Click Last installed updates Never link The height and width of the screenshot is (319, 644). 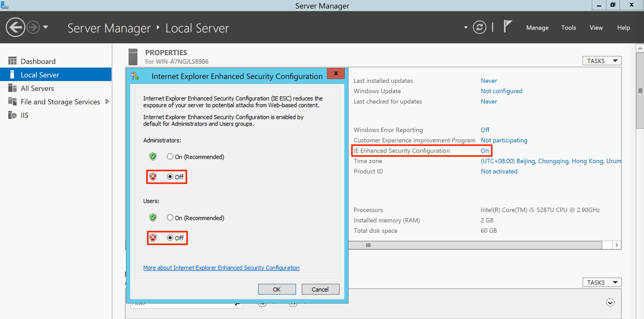pos(489,81)
